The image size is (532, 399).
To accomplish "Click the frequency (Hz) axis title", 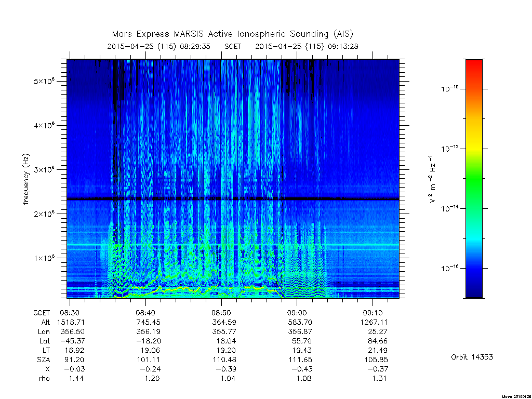I will click(26, 179).
